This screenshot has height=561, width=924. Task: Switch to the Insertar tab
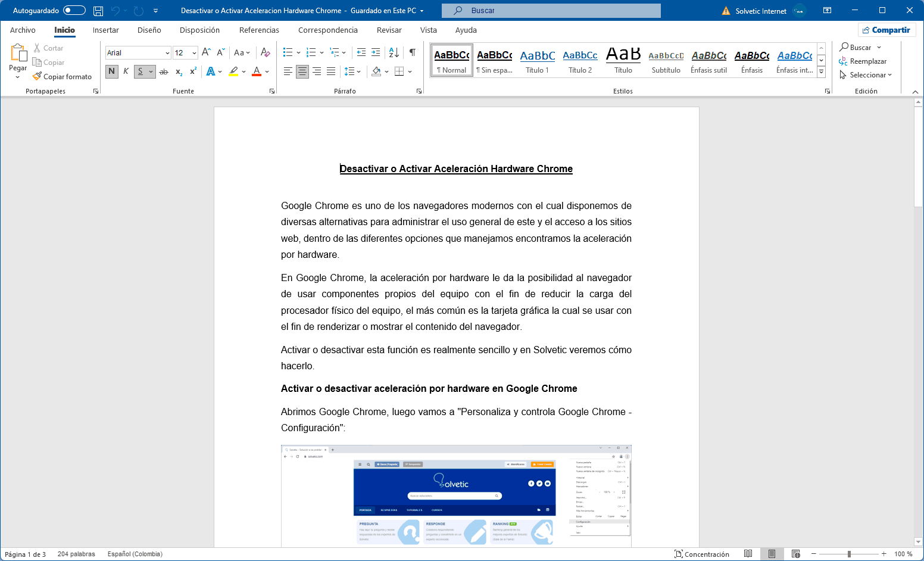point(106,30)
